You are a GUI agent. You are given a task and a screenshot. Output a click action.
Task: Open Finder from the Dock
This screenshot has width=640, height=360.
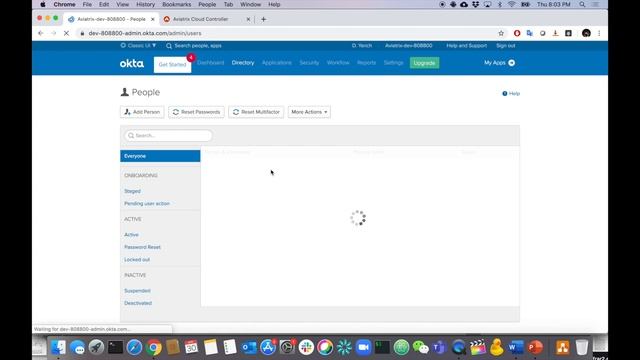tap(58, 347)
